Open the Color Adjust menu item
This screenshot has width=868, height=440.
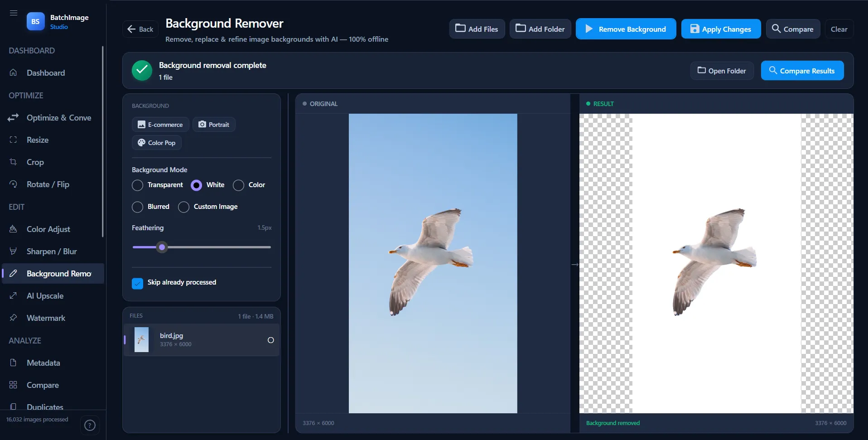53,229
